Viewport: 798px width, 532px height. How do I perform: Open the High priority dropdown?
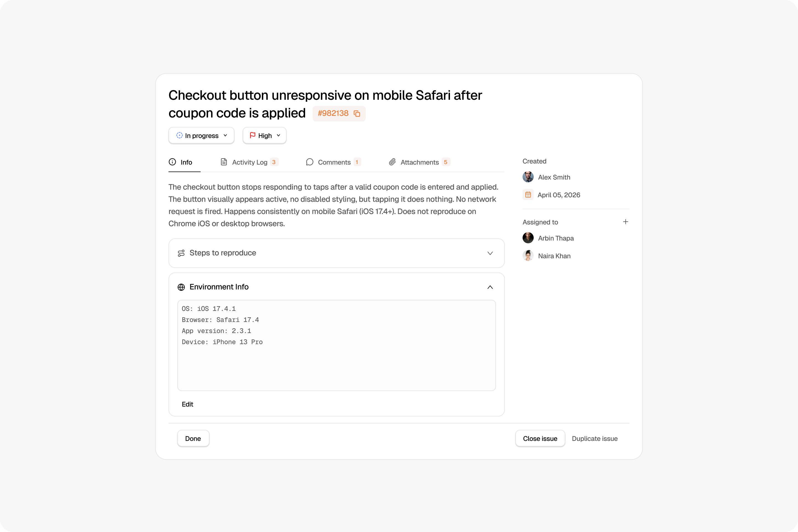point(265,136)
